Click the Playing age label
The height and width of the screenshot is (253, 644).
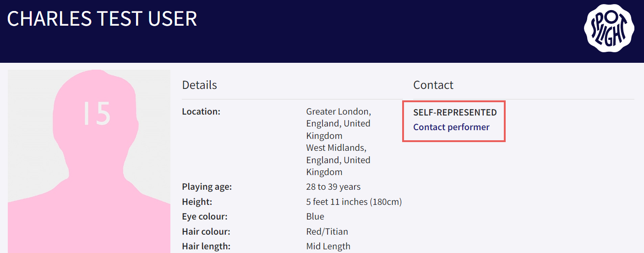[x=207, y=187]
